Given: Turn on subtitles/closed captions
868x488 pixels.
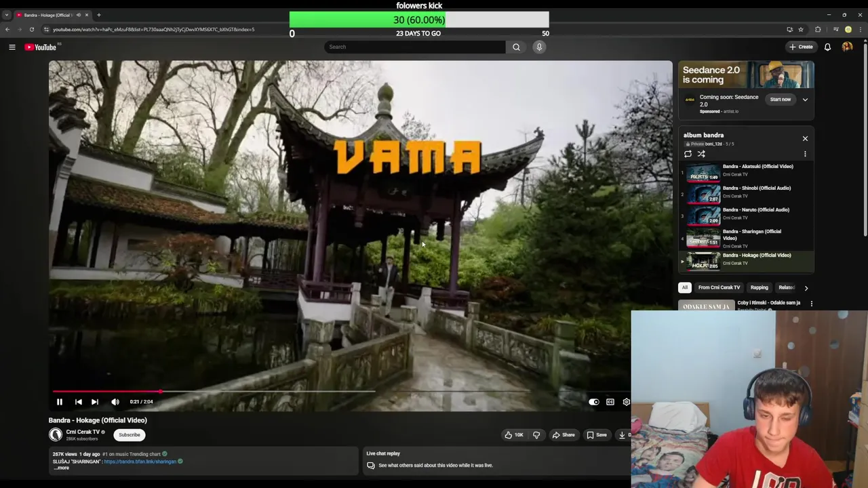Looking at the screenshot, I should click(x=610, y=402).
